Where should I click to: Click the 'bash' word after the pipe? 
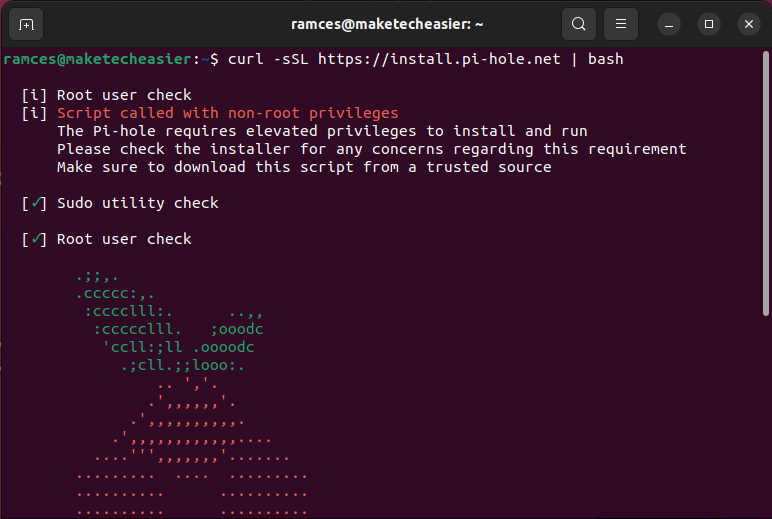pyautogui.click(x=606, y=60)
